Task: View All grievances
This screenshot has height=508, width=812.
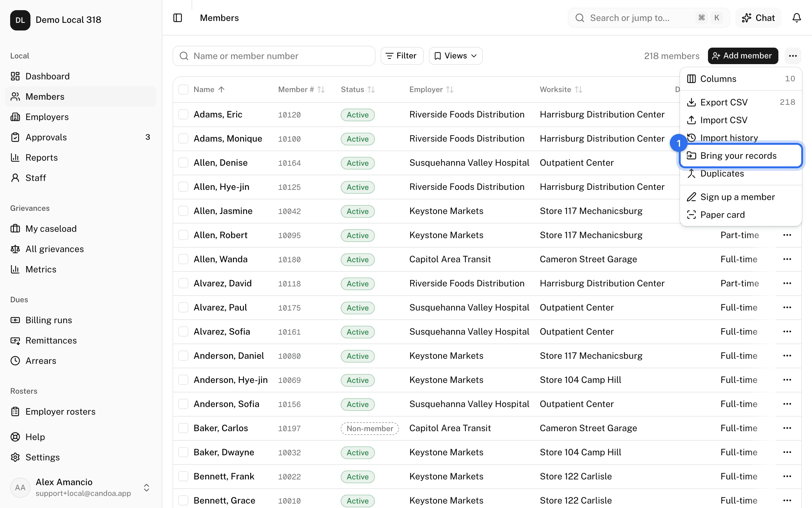Action: (81, 249)
